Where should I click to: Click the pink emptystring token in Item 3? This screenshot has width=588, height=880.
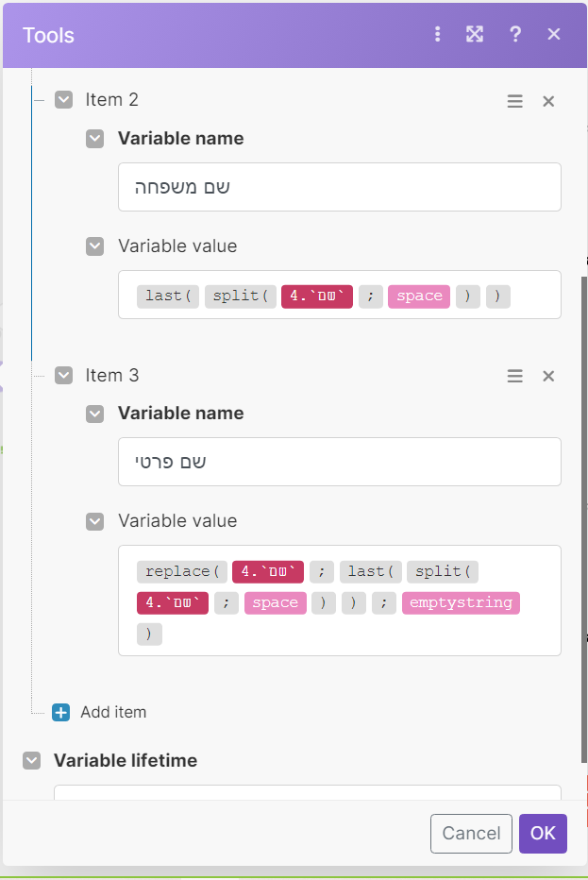[x=461, y=602]
